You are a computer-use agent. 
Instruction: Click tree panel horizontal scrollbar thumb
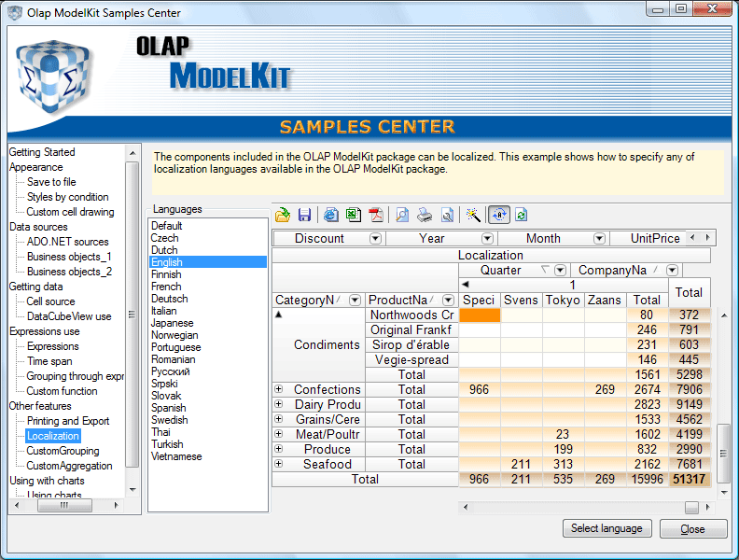click(64, 505)
